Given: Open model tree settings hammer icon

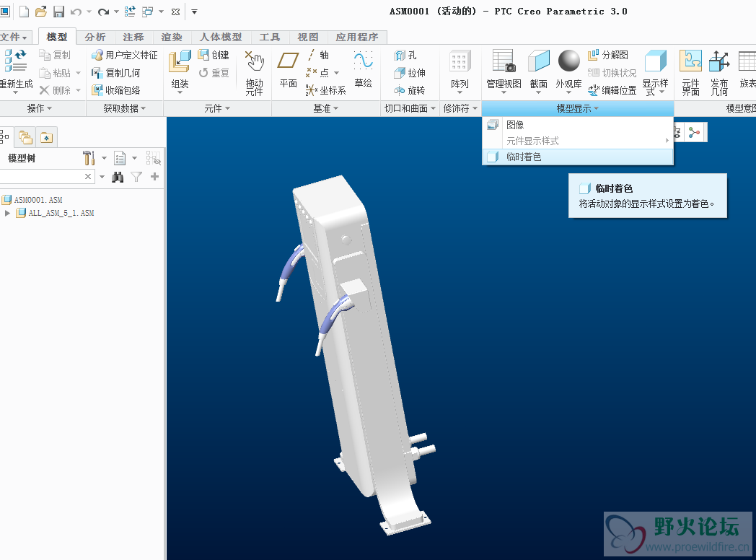Looking at the screenshot, I should pyautogui.click(x=89, y=158).
